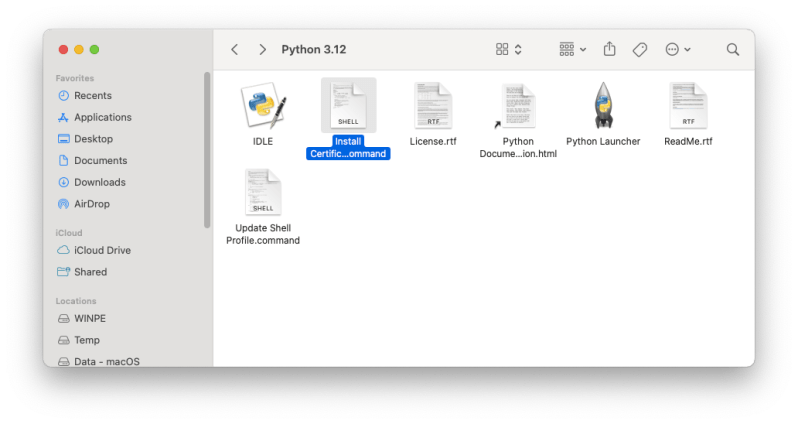Click the highlighted Install Certific...ommand label
Image resolution: width=798 pixels, height=424 pixels.
(348, 148)
